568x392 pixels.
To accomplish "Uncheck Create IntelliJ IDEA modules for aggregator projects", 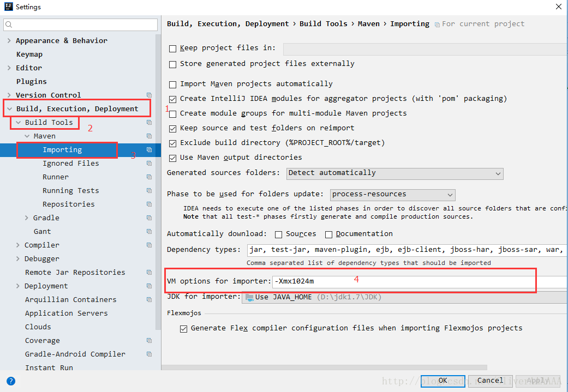I will [173, 99].
